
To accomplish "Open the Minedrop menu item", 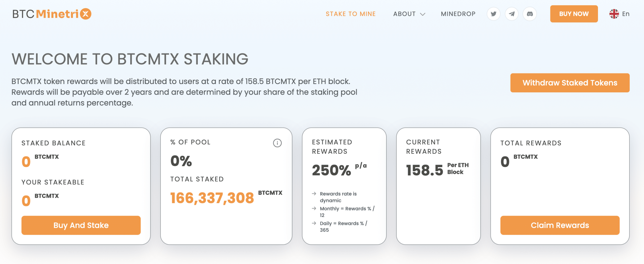I will (458, 14).
